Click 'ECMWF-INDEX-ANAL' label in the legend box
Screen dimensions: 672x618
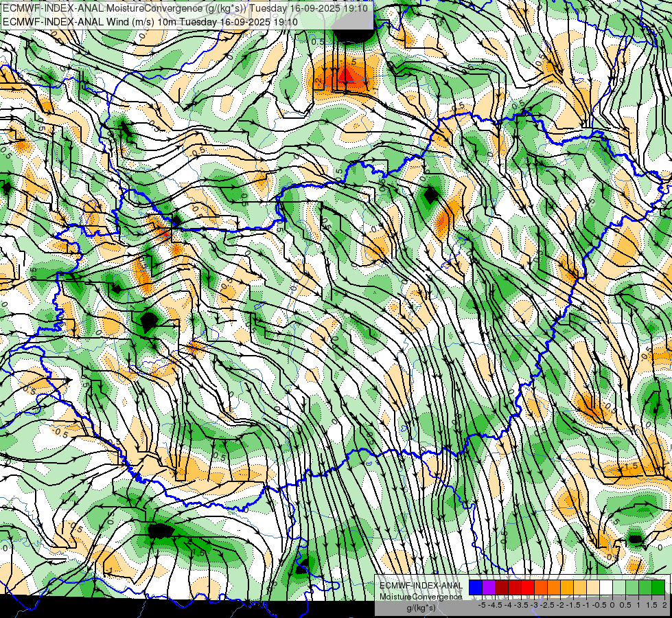point(421,586)
